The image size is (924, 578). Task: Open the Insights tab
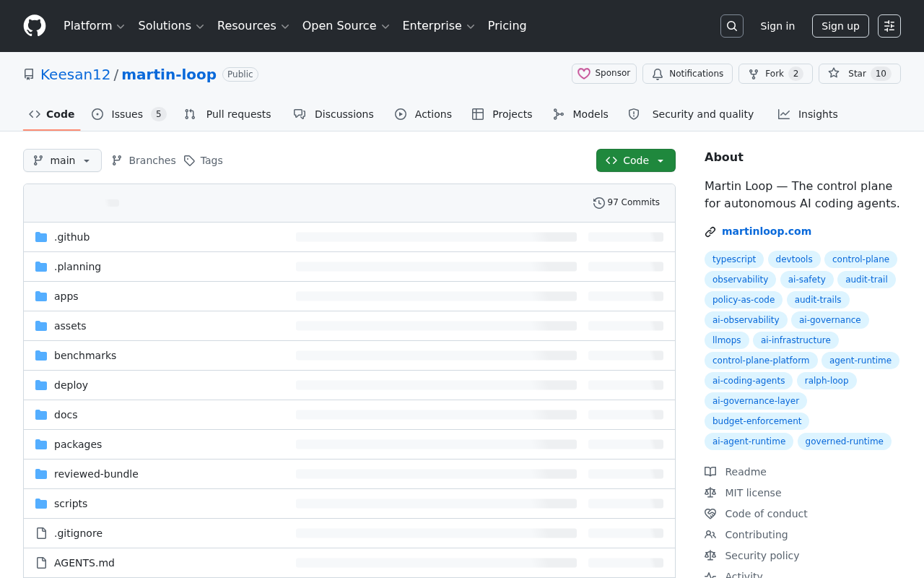tap(808, 114)
